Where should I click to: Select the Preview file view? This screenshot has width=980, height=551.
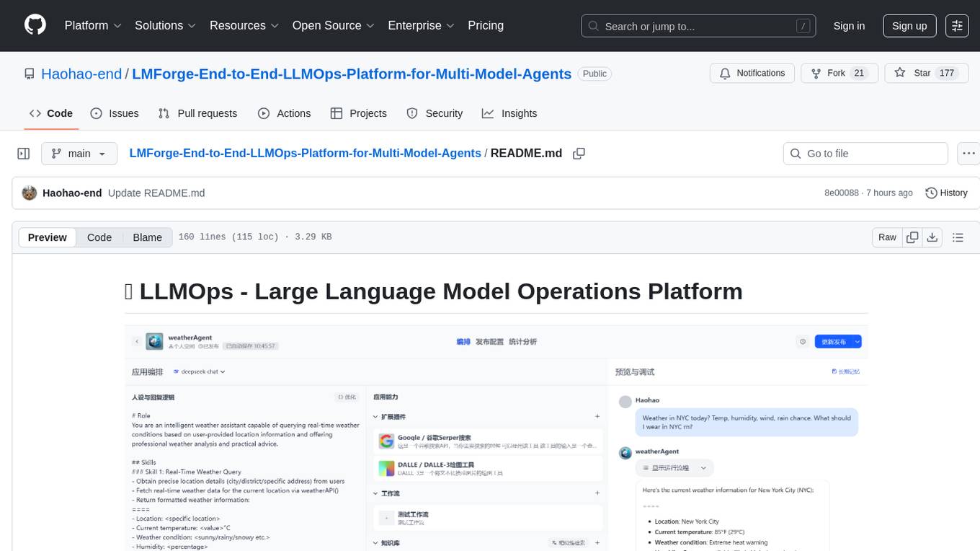tap(48, 237)
